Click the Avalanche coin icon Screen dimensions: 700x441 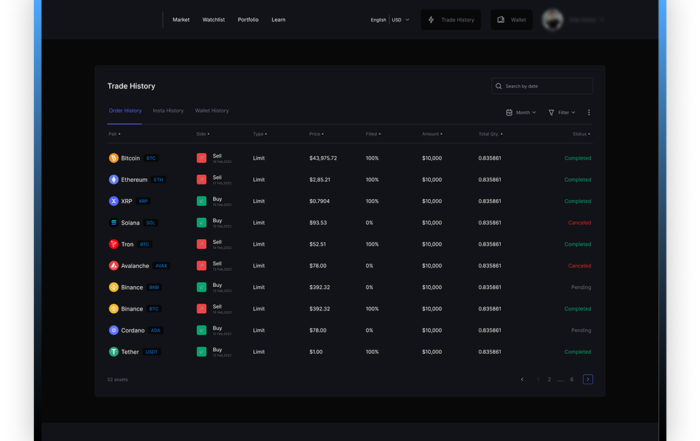click(x=113, y=266)
